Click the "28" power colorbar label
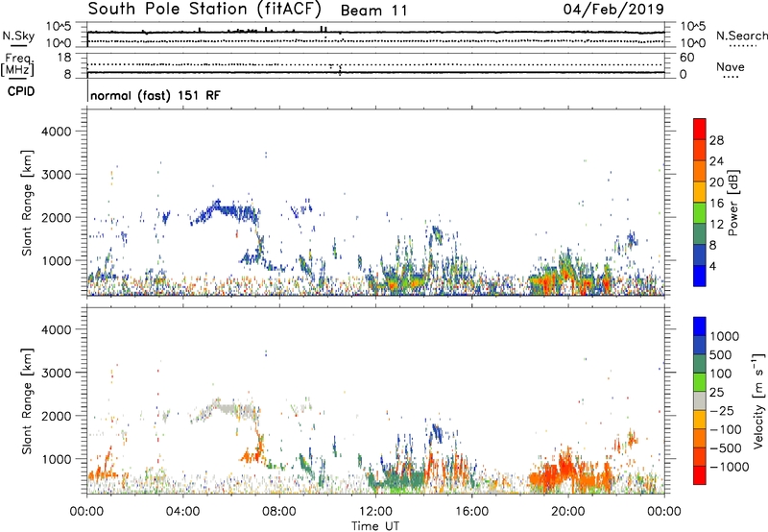This screenshot has height=532, width=768. [x=716, y=140]
